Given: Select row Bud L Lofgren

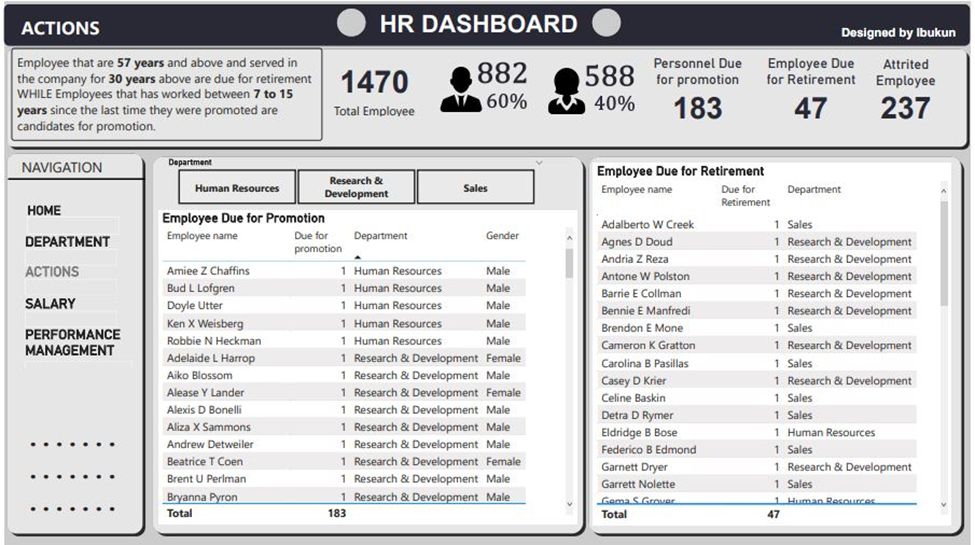Looking at the screenshot, I should coord(344,288).
